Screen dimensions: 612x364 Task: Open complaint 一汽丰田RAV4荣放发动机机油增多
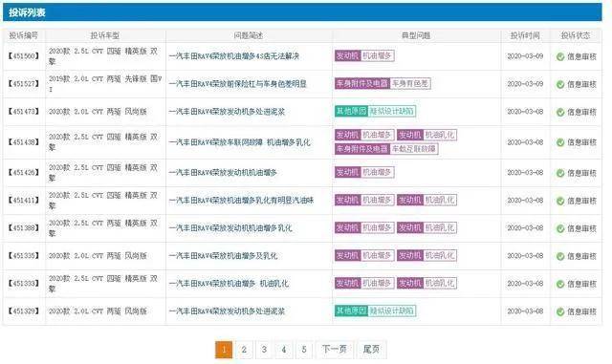223,172
